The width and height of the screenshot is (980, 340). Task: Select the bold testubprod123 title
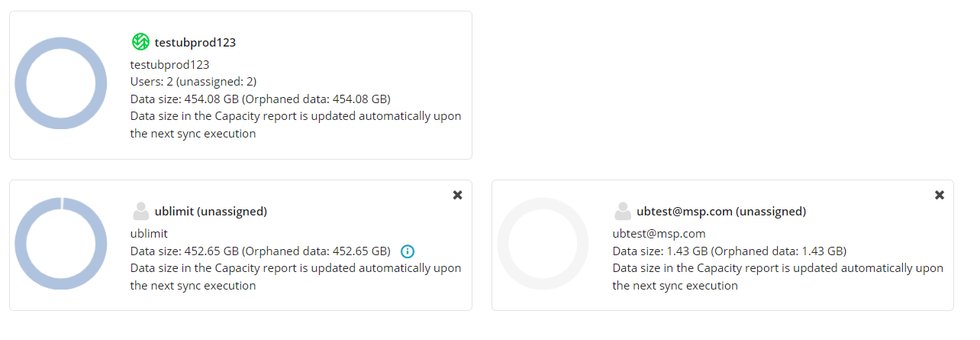(x=195, y=43)
